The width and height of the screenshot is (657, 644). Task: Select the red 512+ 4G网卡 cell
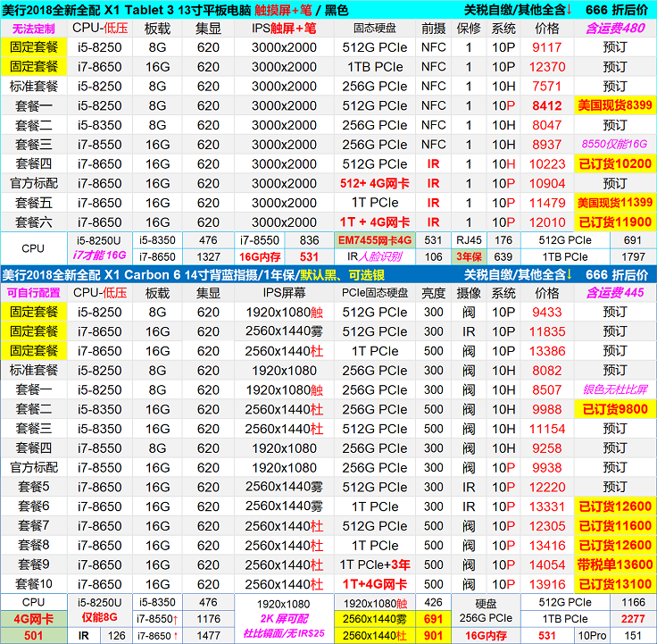(x=375, y=183)
